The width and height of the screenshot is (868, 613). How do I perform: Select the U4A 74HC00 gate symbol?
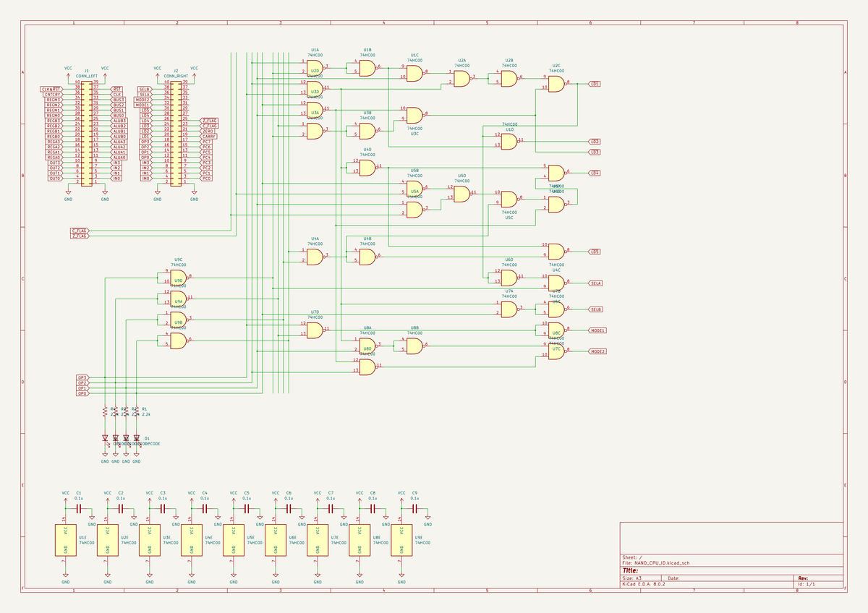[315, 256]
